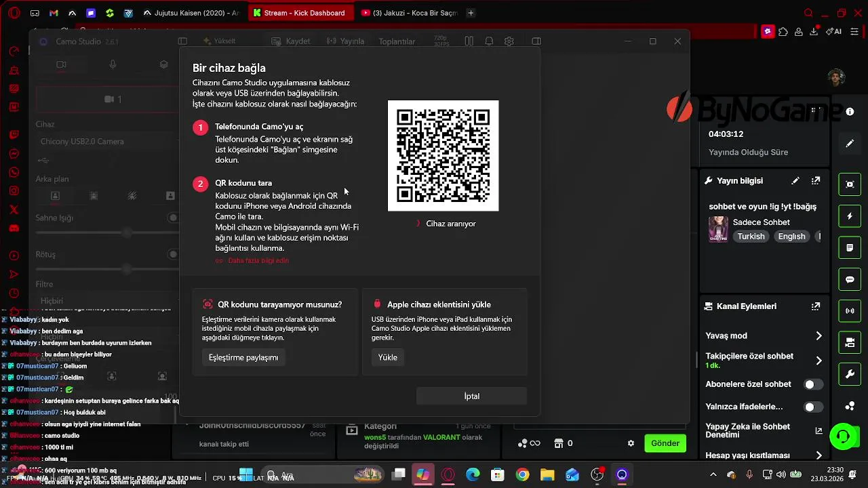868x488 pixels.
Task: Click Yayınla in Camo Studio toolbar
Action: coord(345,41)
